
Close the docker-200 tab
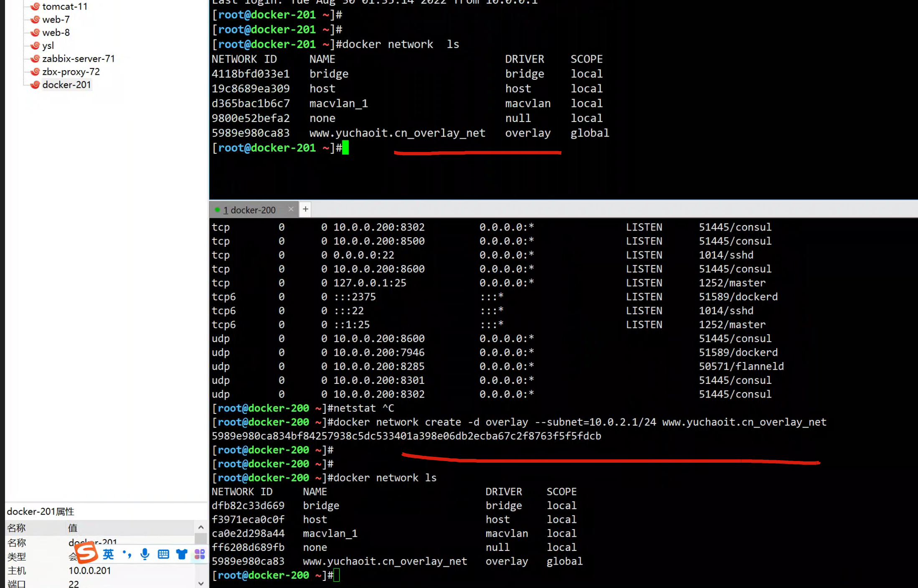[291, 209]
